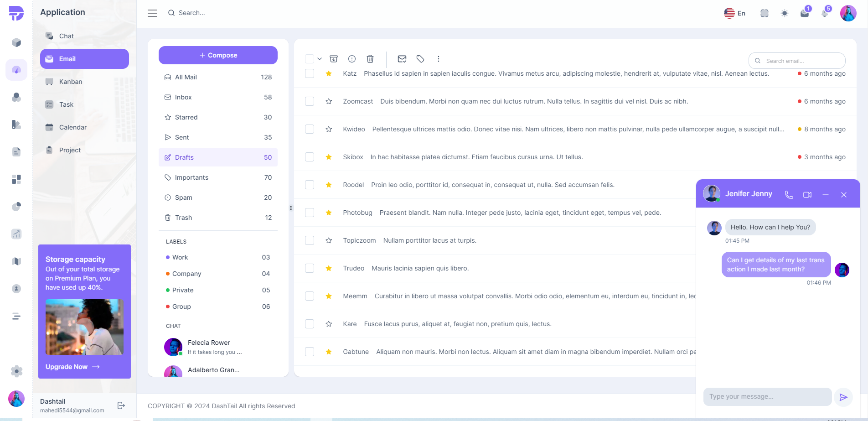Expand the more options three-dot menu
The image size is (868, 421).
(x=438, y=59)
